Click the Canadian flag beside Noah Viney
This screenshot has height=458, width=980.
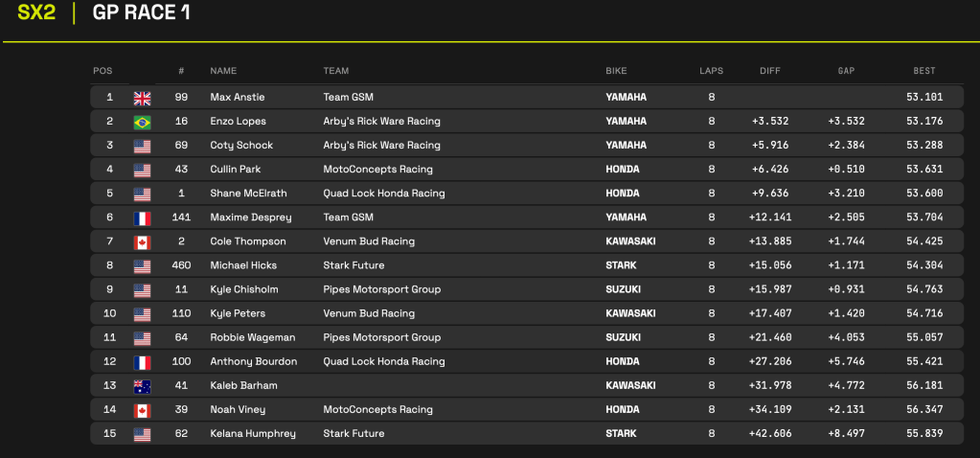point(142,409)
